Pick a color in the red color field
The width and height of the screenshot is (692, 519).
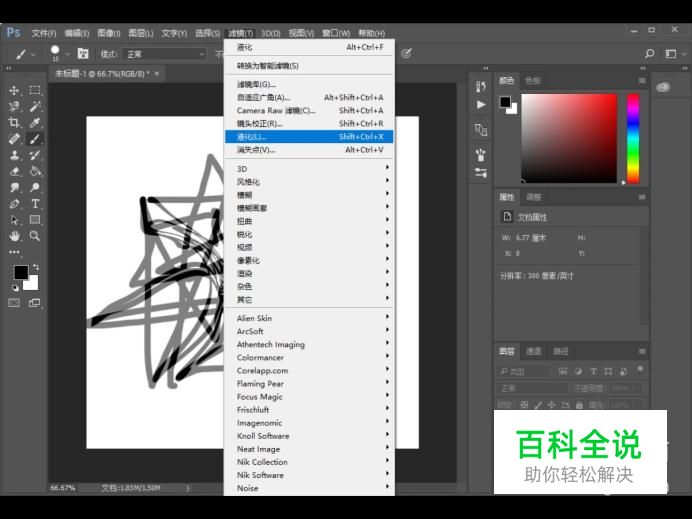[x=569, y=138]
